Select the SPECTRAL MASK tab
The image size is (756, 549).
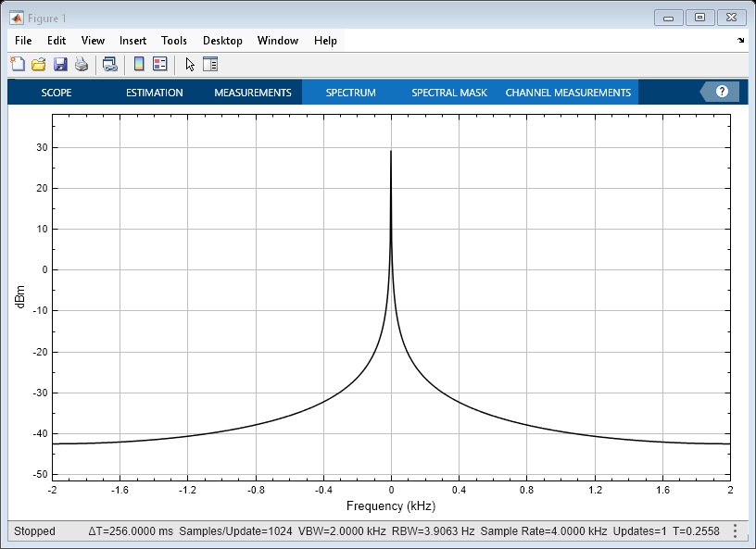tap(448, 92)
